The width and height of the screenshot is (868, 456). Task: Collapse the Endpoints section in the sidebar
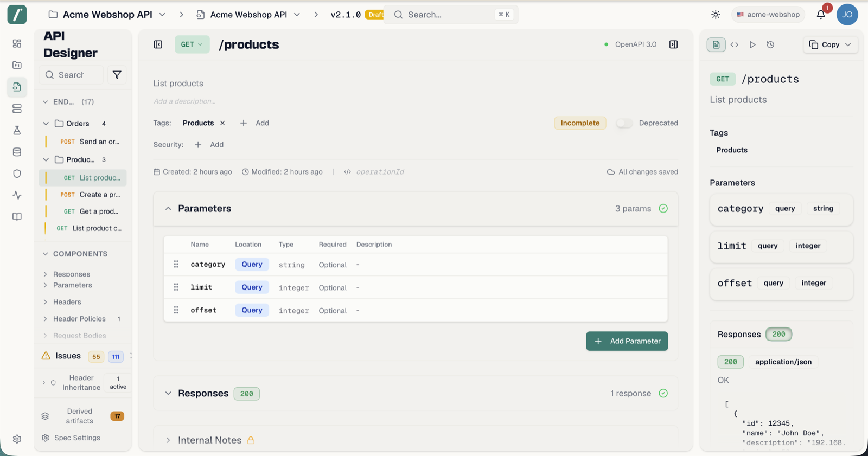pos(46,102)
